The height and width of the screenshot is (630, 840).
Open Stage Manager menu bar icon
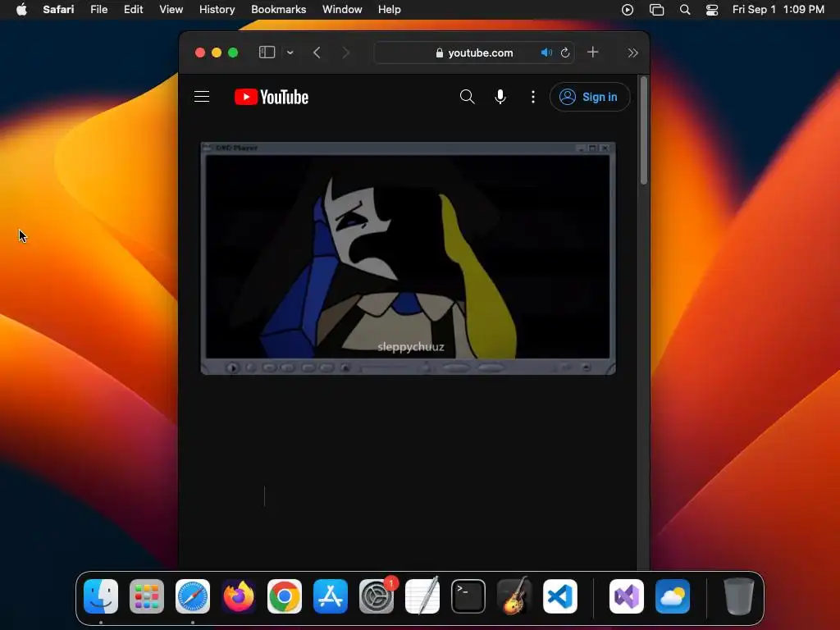tap(656, 9)
